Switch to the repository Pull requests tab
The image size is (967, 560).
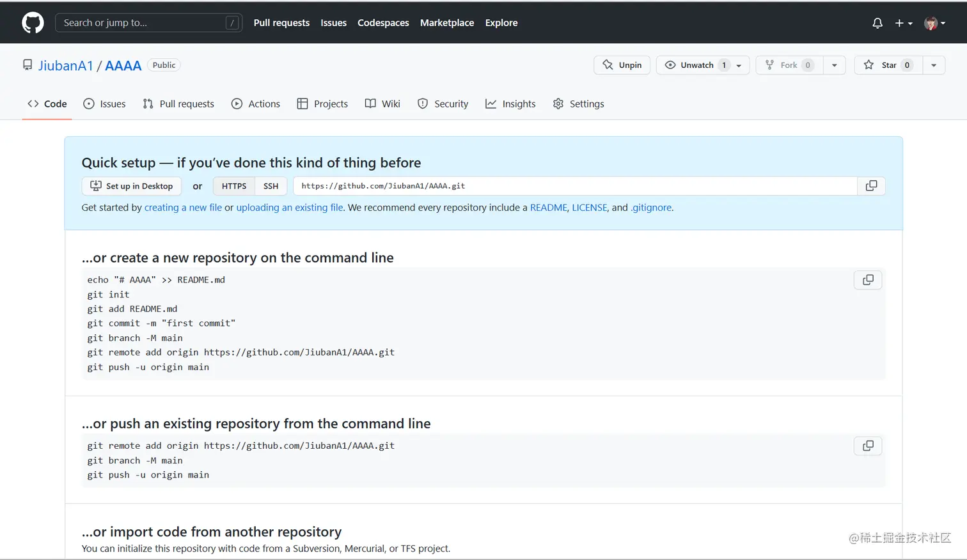click(x=178, y=104)
